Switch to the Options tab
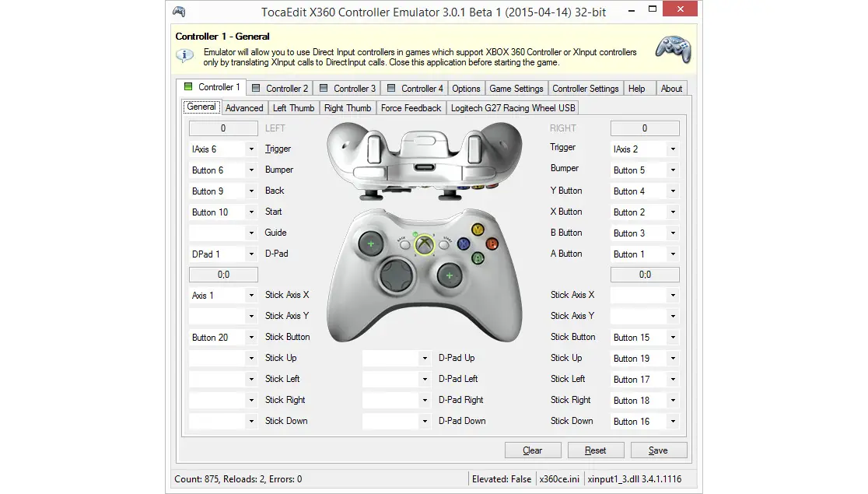Viewport: 868px width, 494px height. pos(466,89)
